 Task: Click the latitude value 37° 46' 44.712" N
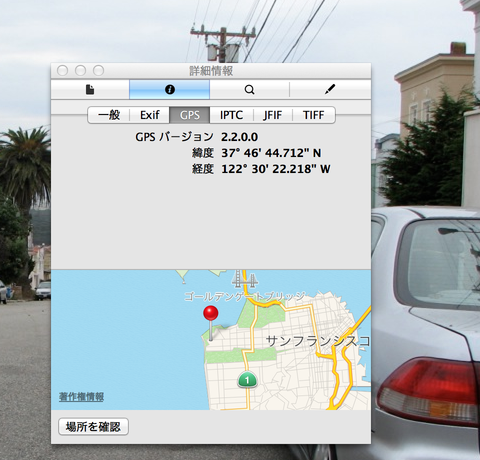coord(271,153)
